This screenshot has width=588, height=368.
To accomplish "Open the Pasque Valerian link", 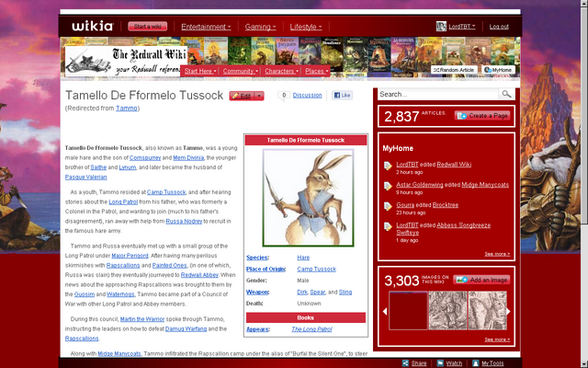I will tap(85, 178).
